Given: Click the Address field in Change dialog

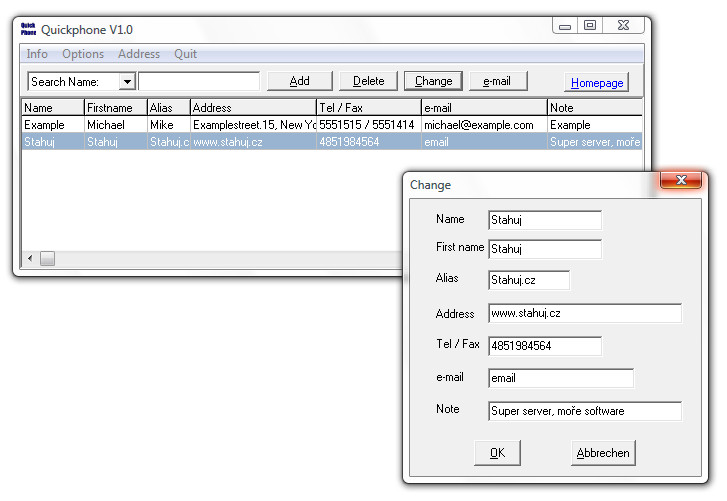Looking at the screenshot, I should (x=585, y=313).
